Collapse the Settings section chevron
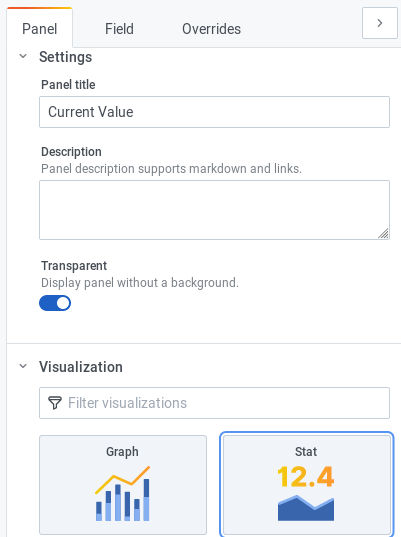This screenshot has height=537, width=401. (x=23, y=56)
